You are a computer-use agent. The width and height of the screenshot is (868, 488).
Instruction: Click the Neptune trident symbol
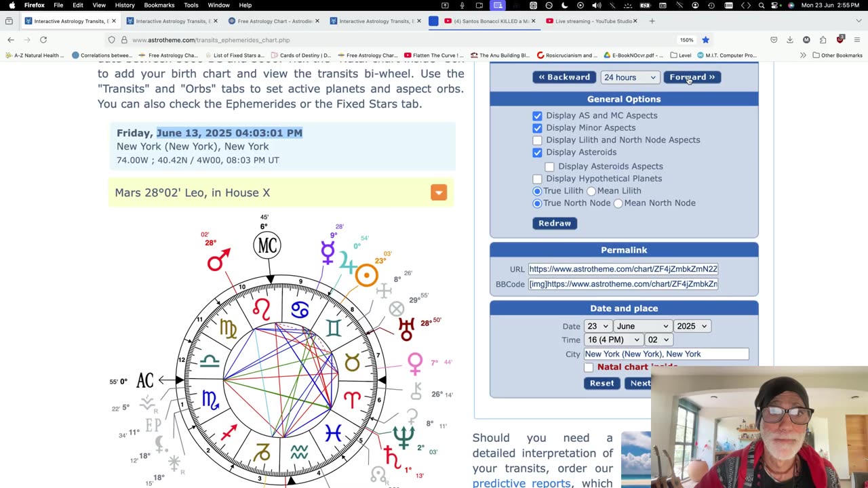[403, 436]
